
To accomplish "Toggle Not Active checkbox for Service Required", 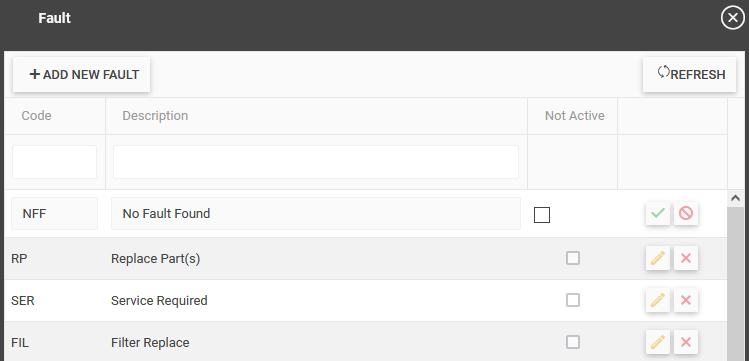I will point(573,300).
